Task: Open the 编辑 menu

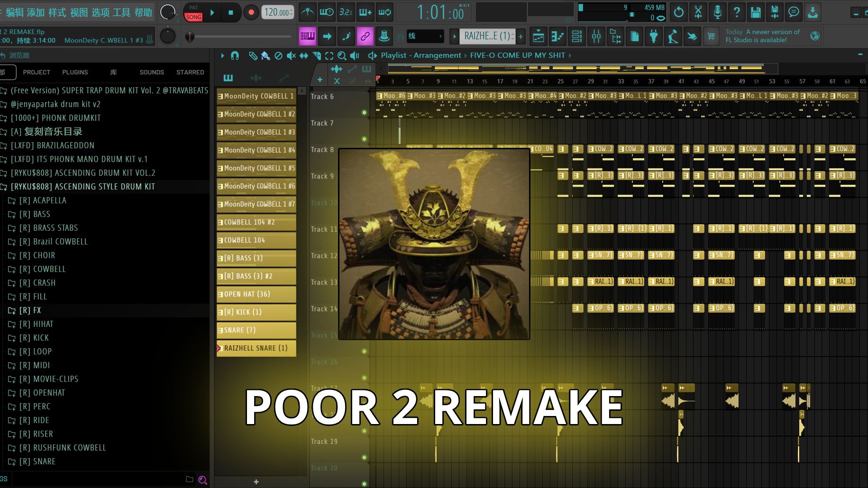Action: click(x=15, y=12)
